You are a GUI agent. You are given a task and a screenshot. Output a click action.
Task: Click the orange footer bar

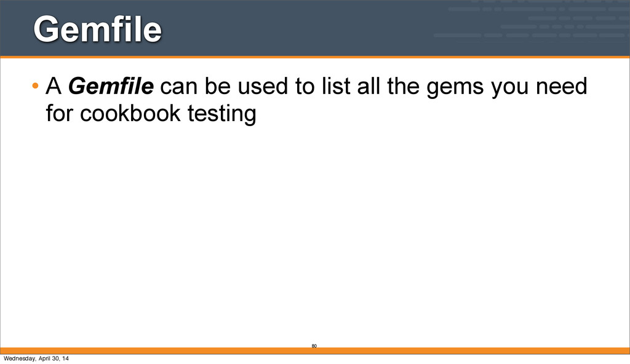431,351
